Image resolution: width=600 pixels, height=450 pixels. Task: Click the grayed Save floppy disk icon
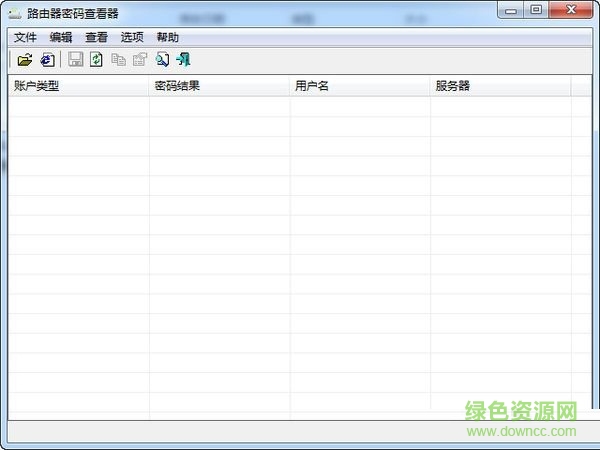pos(75,60)
